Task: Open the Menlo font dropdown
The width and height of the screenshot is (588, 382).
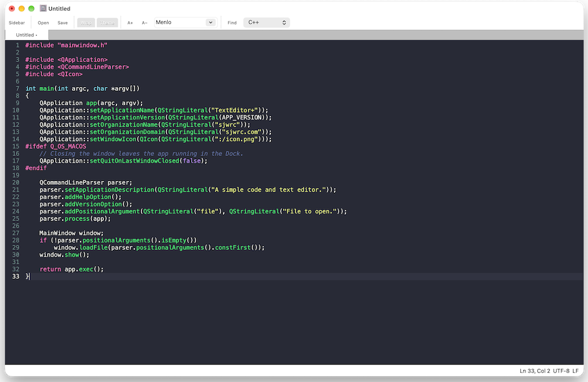Action: click(185, 23)
